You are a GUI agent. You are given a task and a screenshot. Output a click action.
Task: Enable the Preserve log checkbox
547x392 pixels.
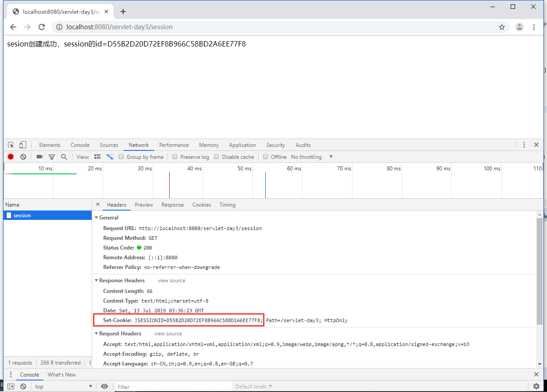coord(175,157)
